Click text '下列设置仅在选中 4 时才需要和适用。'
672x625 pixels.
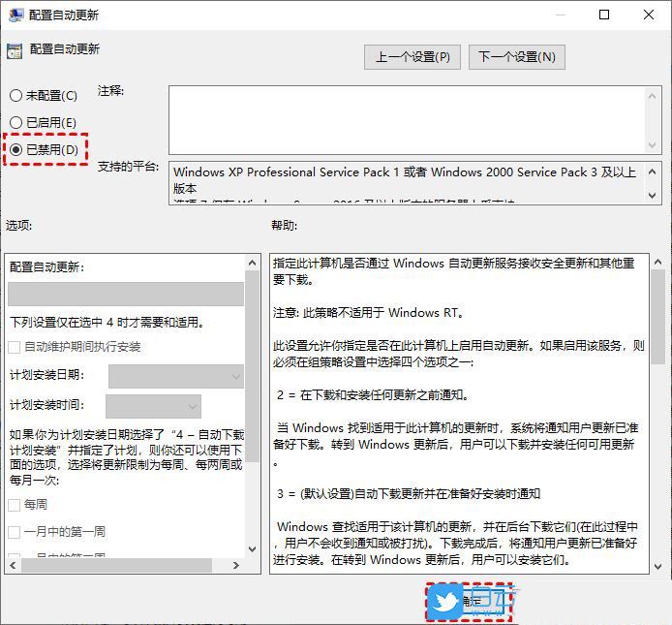(107, 322)
